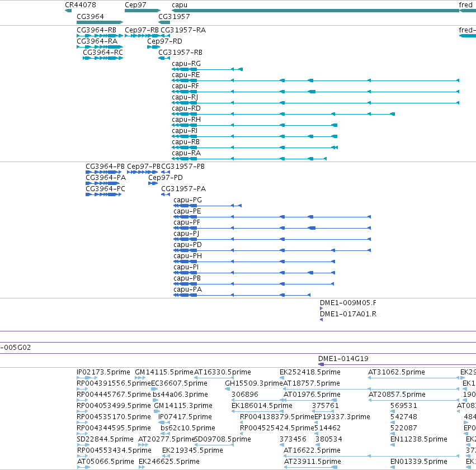
Task: Click the capu-PG protein label
Action: coord(187,200)
